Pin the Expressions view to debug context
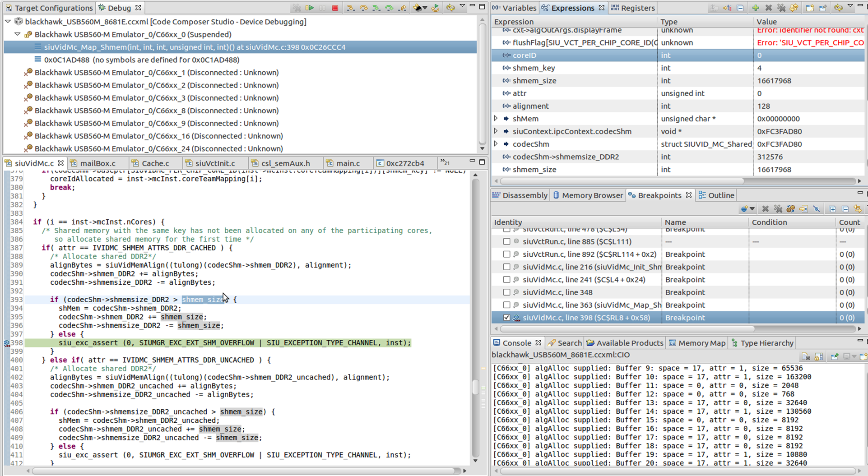 point(823,8)
